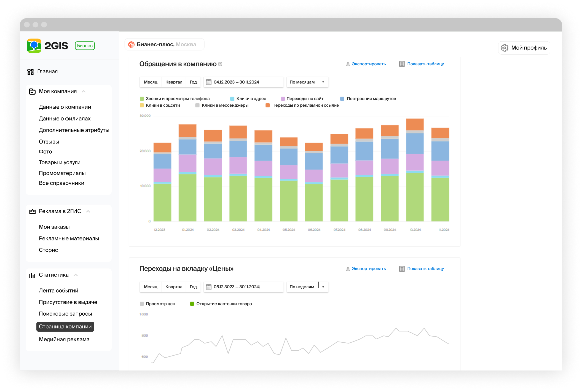Screen dimensions: 582x392
Task: Open the По неделям grouping dropdown
Action: (x=307, y=287)
